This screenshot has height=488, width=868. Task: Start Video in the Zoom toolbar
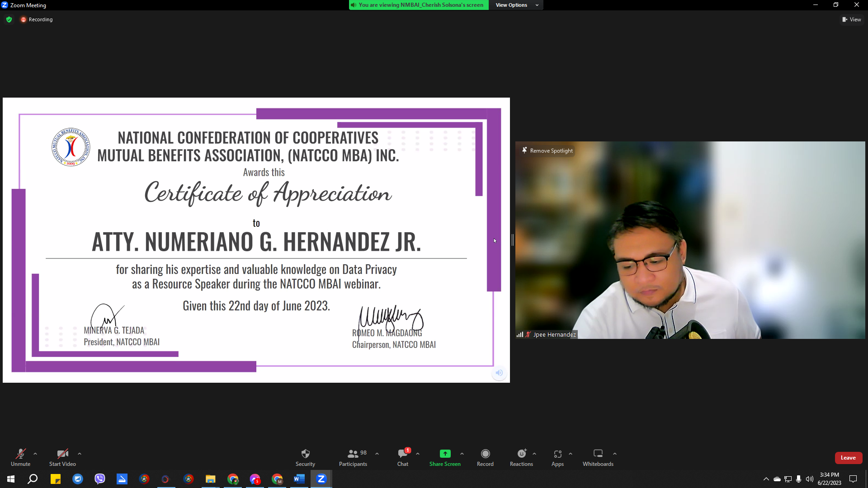click(x=62, y=457)
